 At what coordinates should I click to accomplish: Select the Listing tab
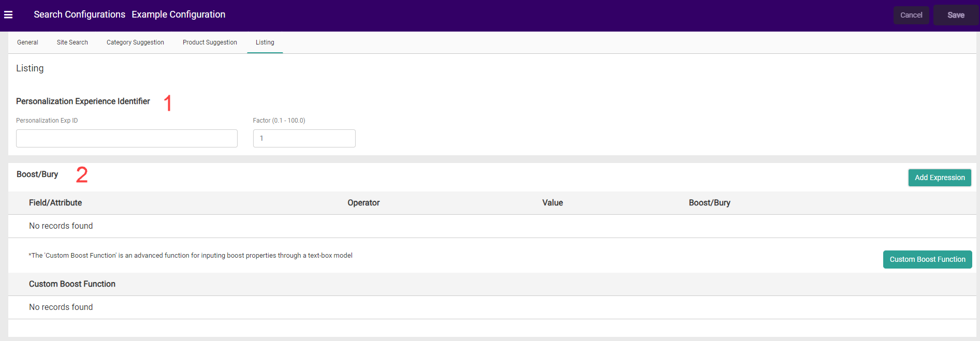(265, 42)
